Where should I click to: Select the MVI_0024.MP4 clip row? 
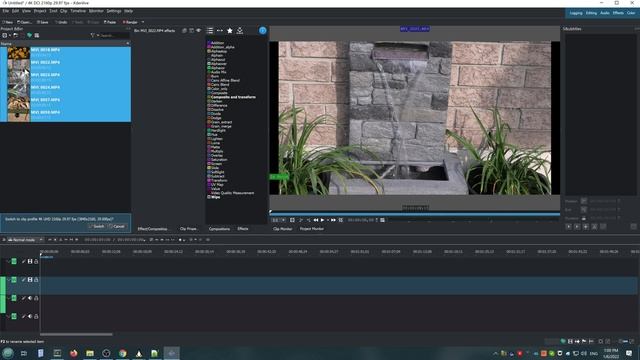65,90
